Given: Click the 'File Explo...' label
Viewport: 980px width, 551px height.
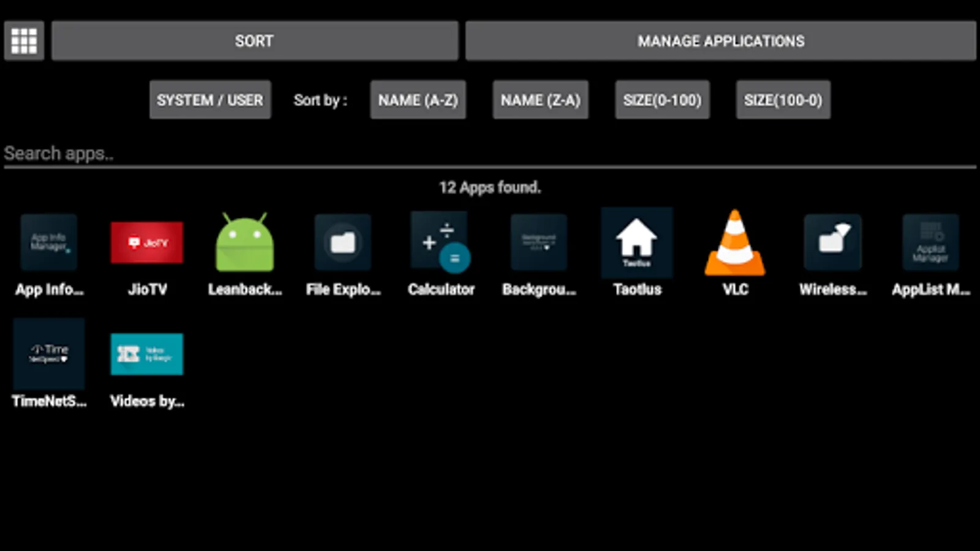Looking at the screenshot, I should point(343,290).
